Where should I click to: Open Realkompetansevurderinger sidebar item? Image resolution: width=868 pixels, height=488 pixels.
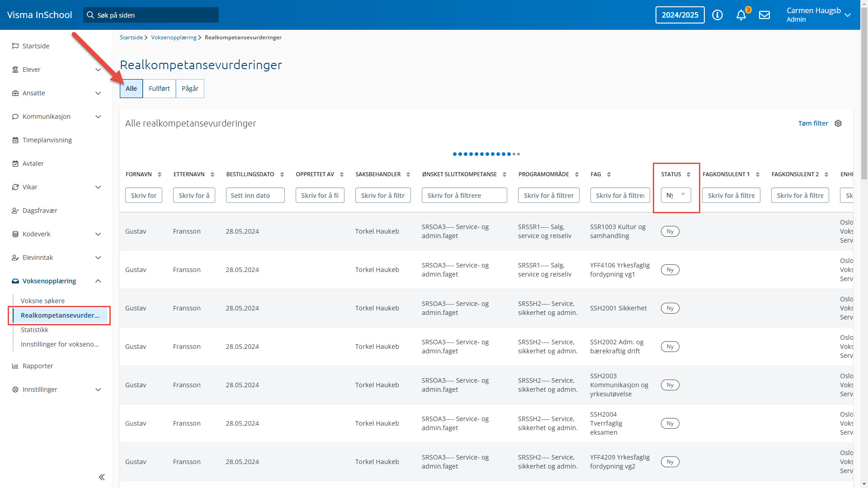60,315
